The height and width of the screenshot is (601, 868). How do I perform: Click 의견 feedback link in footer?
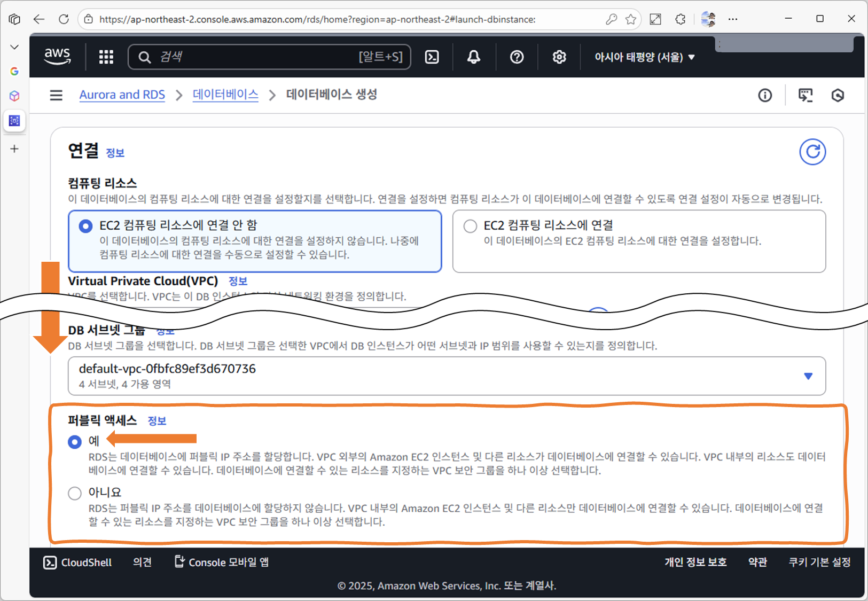coord(142,562)
